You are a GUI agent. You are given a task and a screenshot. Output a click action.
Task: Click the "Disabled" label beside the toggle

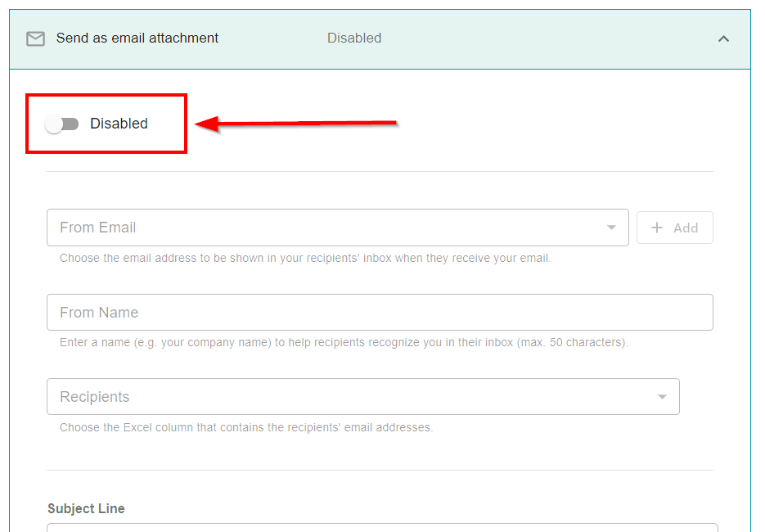click(x=119, y=124)
